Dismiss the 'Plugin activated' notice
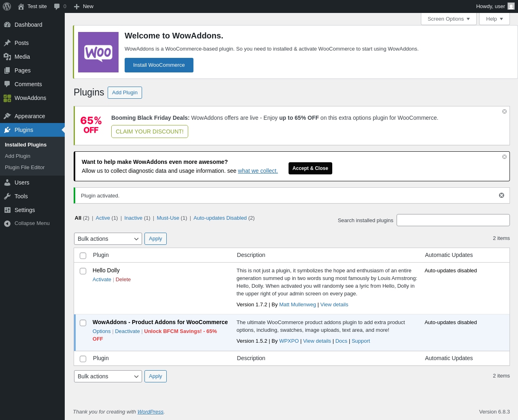518x420 pixels. point(501,195)
